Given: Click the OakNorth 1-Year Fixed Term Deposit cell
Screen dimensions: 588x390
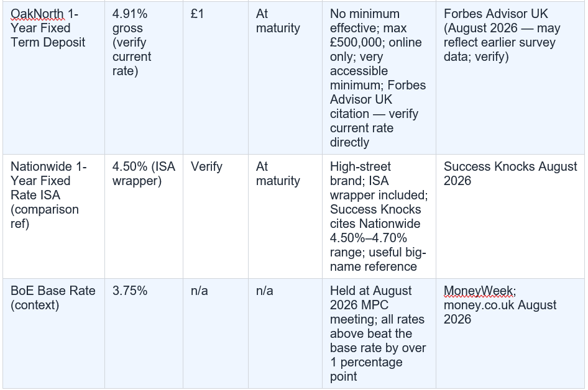Looking at the screenshot, I should pyautogui.click(x=53, y=78).
